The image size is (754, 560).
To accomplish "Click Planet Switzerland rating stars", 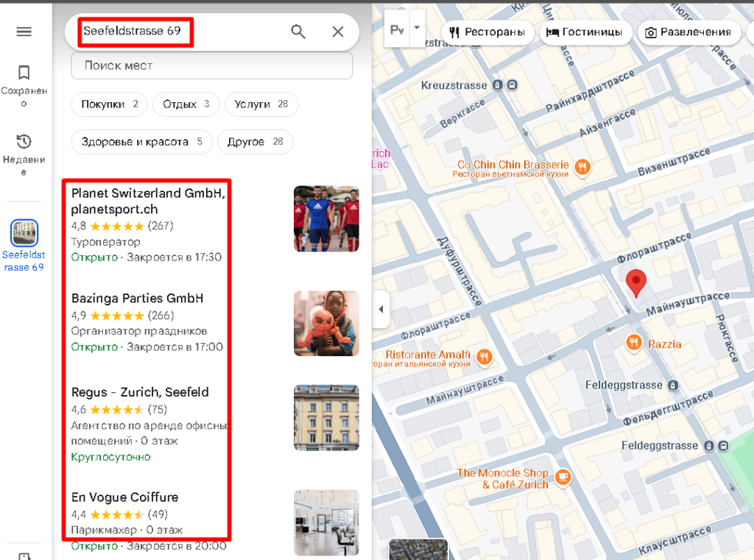I will click(x=117, y=226).
